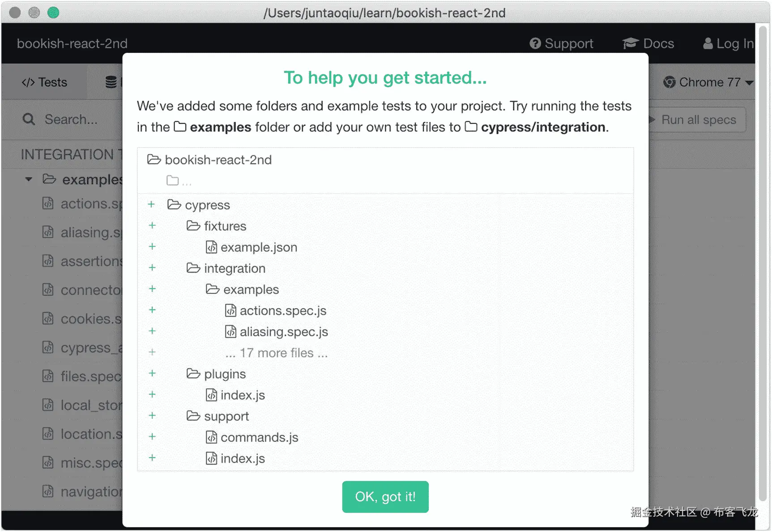This screenshot has height=532, width=772.
Task: Click the commands.js file icon
Action: click(211, 437)
